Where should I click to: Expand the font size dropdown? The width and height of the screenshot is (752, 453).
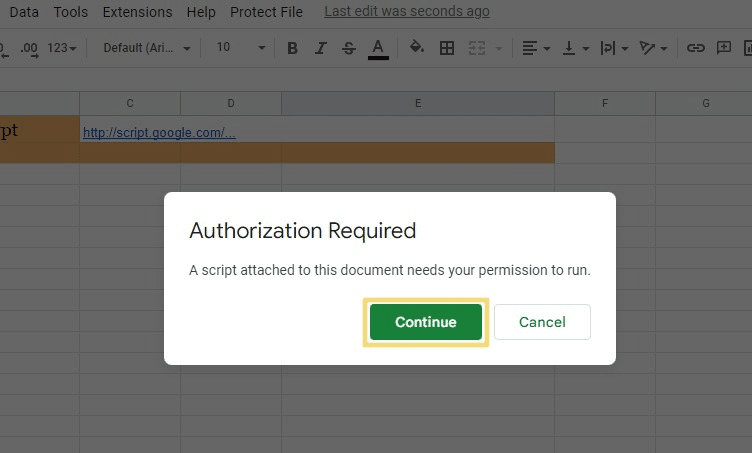pyautogui.click(x=241, y=48)
